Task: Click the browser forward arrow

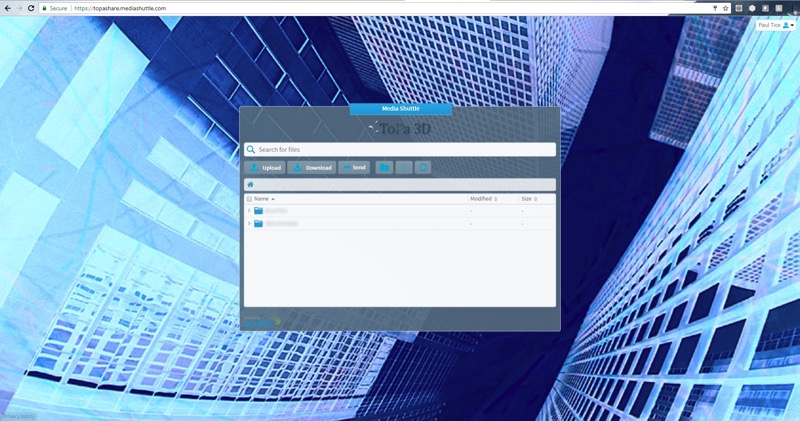Action: pos(19,8)
